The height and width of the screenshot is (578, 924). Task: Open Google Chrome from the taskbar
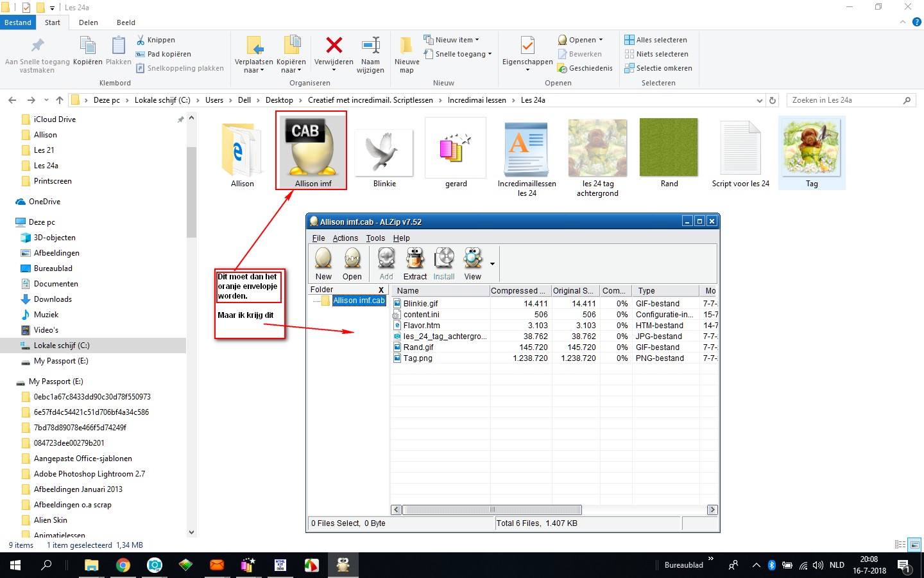(x=123, y=565)
